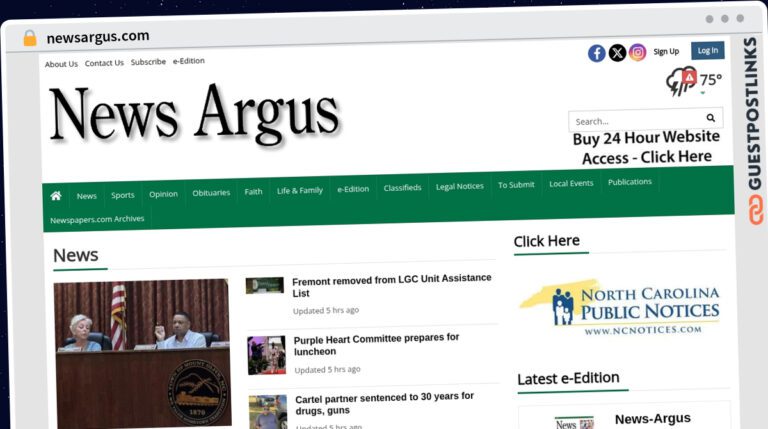Open the Faith menu item
768x429 pixels.
[x=253, y=191]
